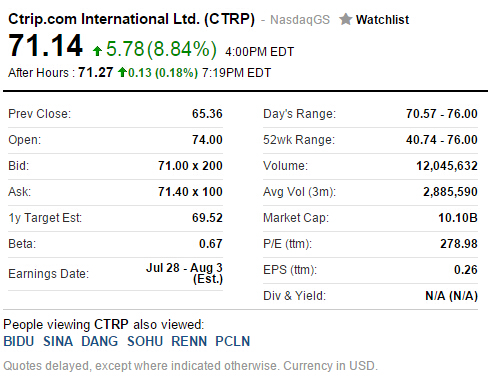Screen dimensions: 488x382
Task: Click the Volume figure 12,045,632
Action: point(447,166)
